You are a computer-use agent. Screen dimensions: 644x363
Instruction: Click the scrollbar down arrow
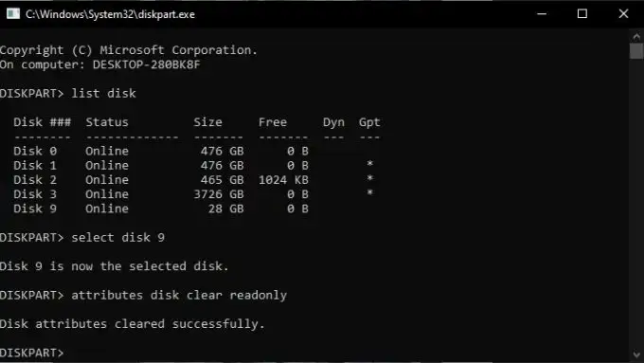click(636, 354)
